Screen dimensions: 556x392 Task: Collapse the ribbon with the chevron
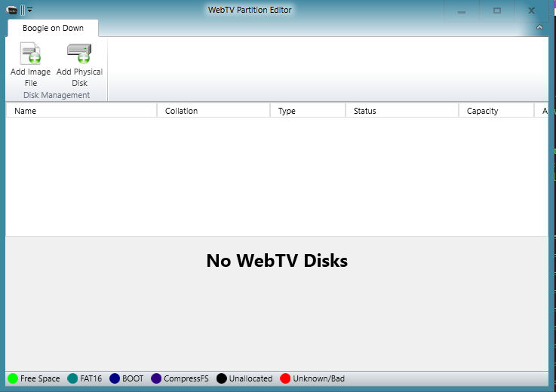pyautogui.click(x=539, y=27)
